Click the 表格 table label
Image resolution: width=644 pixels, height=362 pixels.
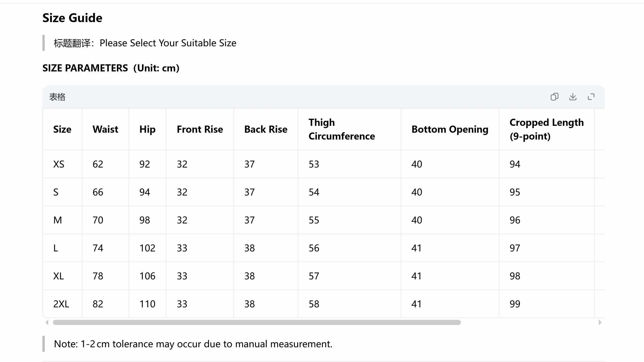coord(57,97)
